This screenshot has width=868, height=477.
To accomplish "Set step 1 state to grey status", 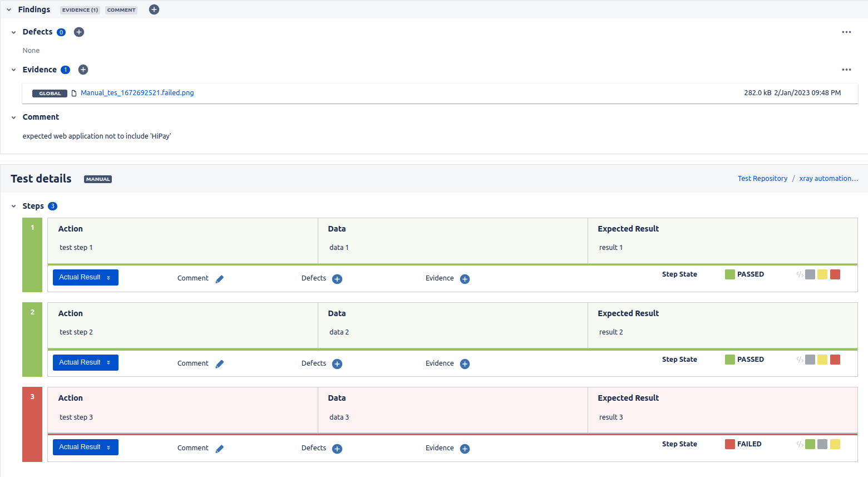I will click(810, 274).
